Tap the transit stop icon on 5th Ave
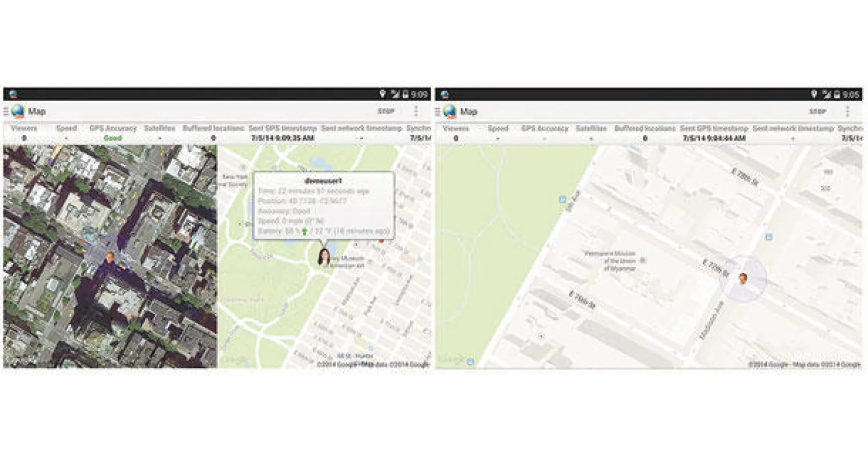The image size is (868, 469). point(562,200)
